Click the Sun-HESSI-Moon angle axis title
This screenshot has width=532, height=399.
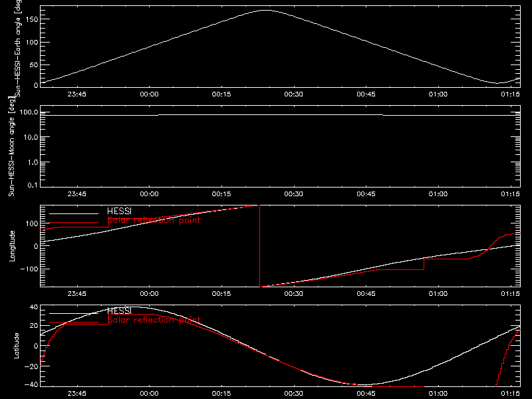11,146
